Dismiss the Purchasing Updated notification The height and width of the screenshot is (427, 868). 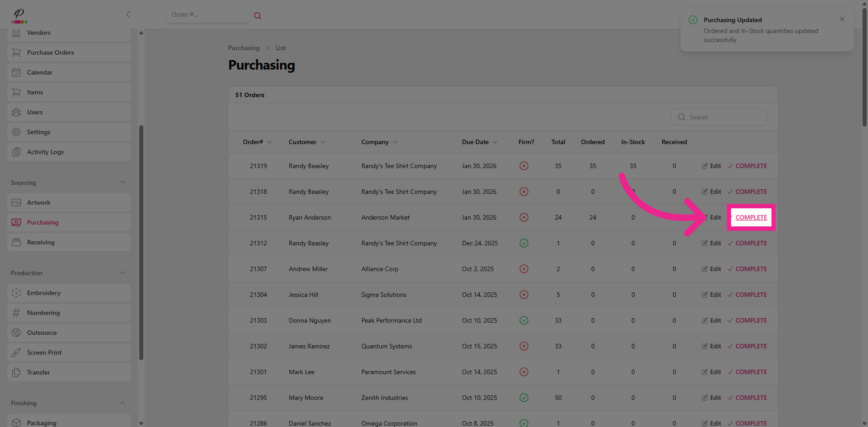pos(842,19)
